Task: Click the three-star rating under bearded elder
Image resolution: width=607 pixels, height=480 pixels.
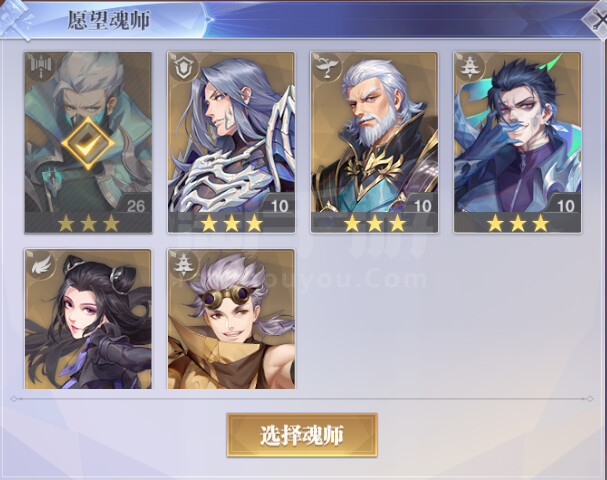Action: point(375,223)
